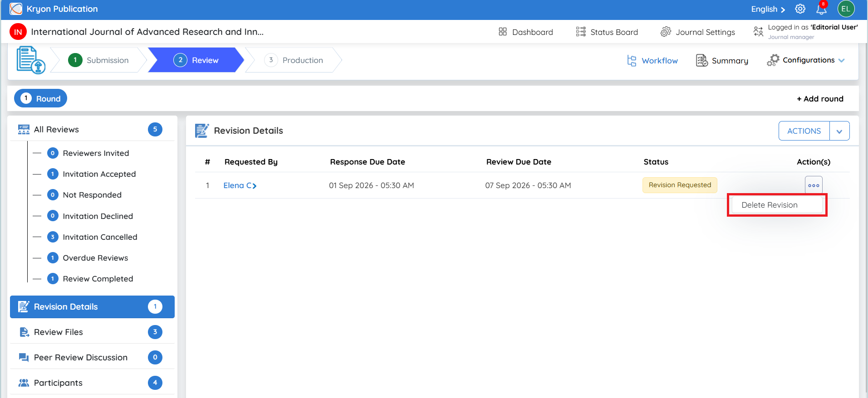Select Review Completed in the reviews tree
Image resolution: width=868 pixels, height=398 pixels.
[x=98, y=279]
